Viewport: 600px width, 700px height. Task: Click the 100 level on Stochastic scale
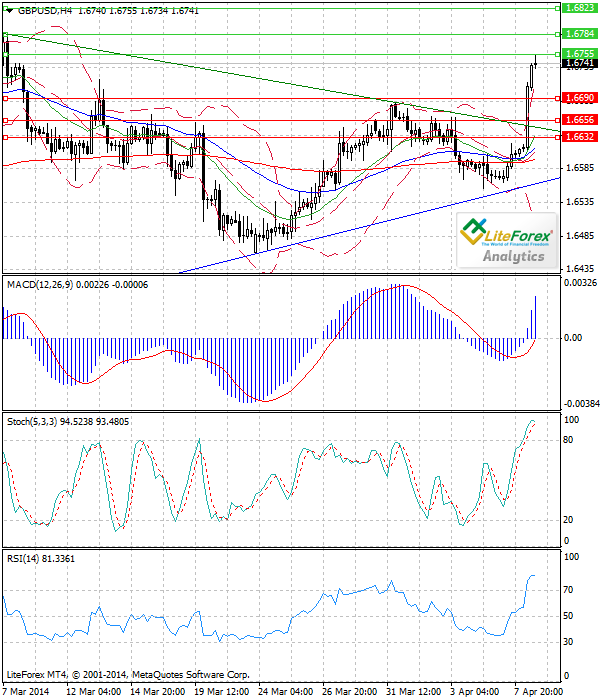573,420
